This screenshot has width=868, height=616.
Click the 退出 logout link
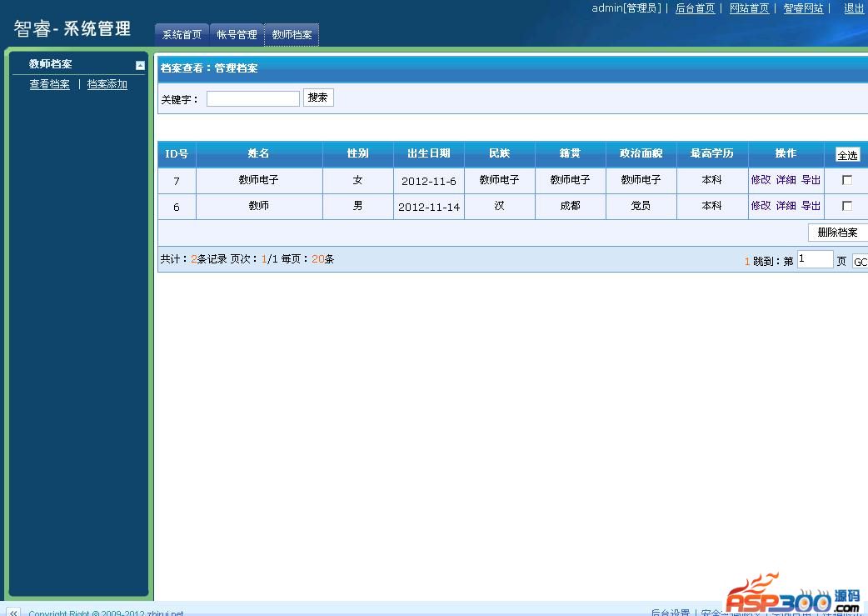(854, 8)
